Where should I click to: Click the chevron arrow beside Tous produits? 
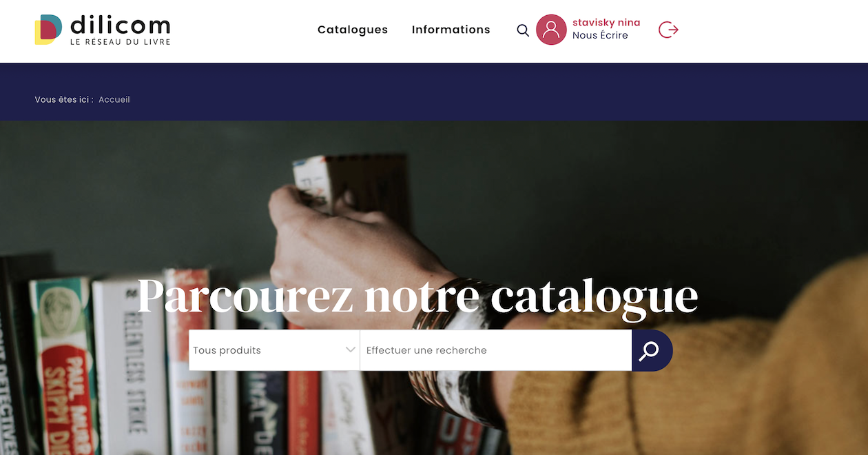tap(350, 350)
